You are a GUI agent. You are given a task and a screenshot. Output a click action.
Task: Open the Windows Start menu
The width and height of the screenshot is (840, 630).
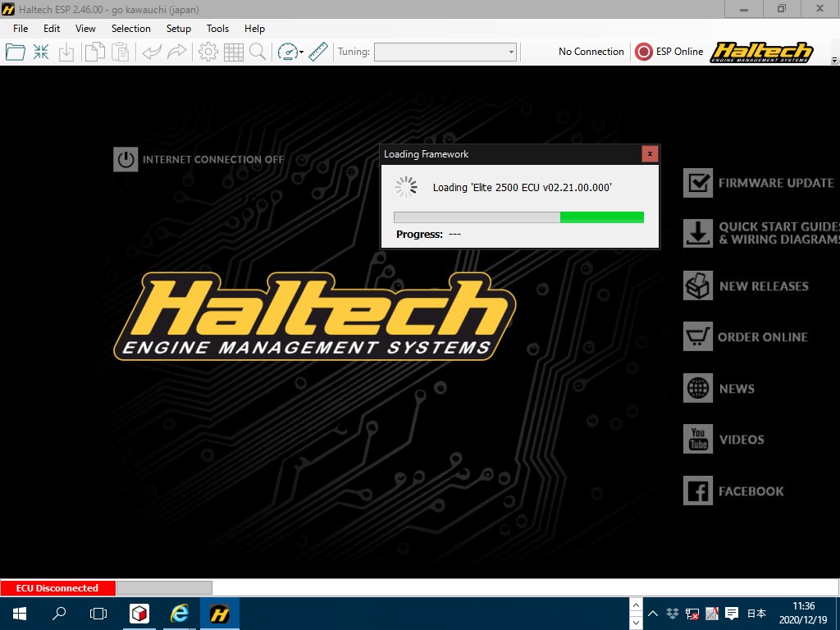click(x=20, y=614)
